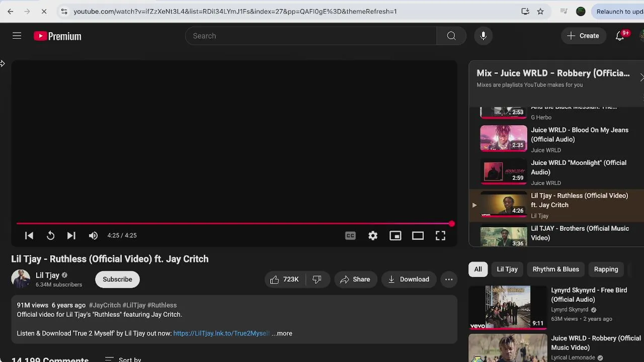The image size is (644, 362).
Task: Expand description with ...more
Action: click(282, 333)
